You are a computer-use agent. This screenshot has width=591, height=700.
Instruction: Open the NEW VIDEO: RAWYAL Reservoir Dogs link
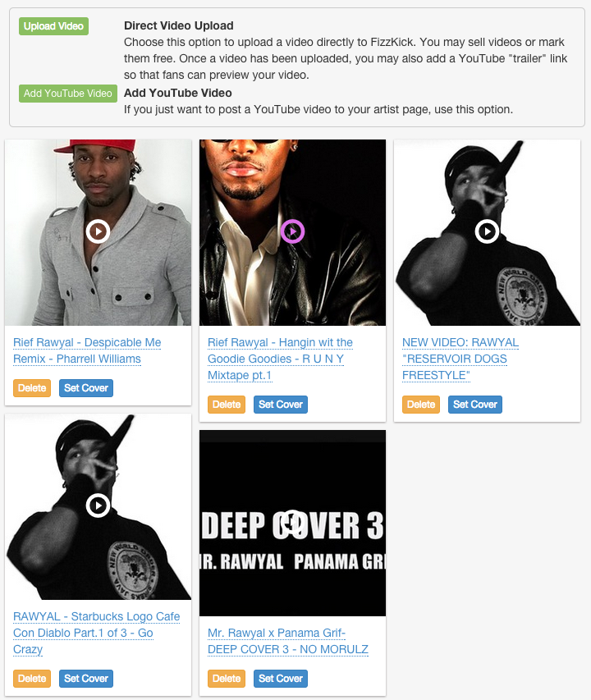pos(460,359)
